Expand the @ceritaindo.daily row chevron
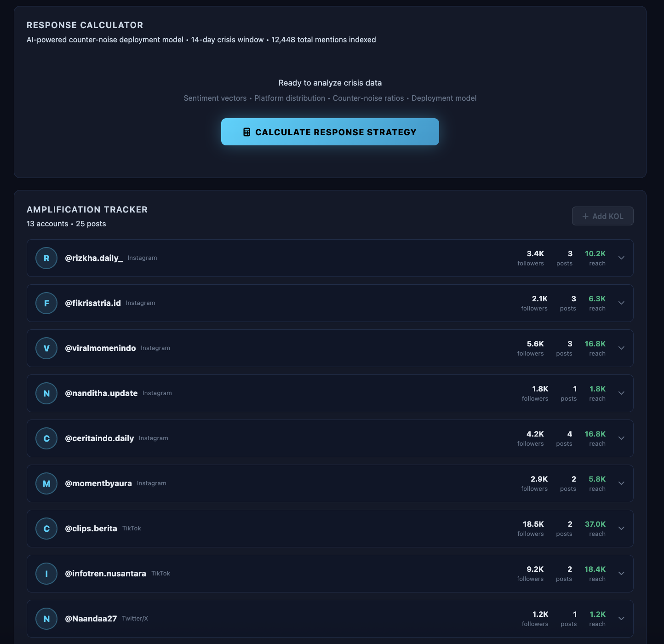Image resolution: width=664 pixels, height=644 pixels. (x=621, y=438)
